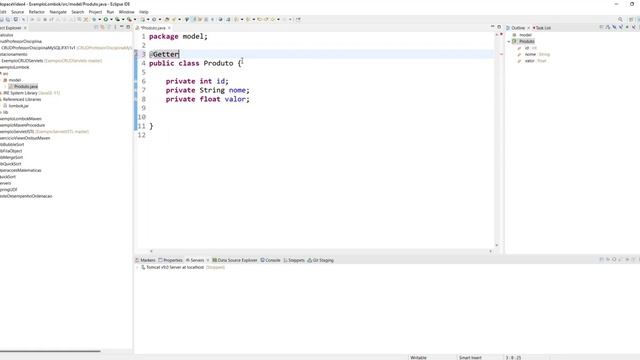Open the Run menu
This screenshot has height=360, width=640.
click(x=110, y=12)
